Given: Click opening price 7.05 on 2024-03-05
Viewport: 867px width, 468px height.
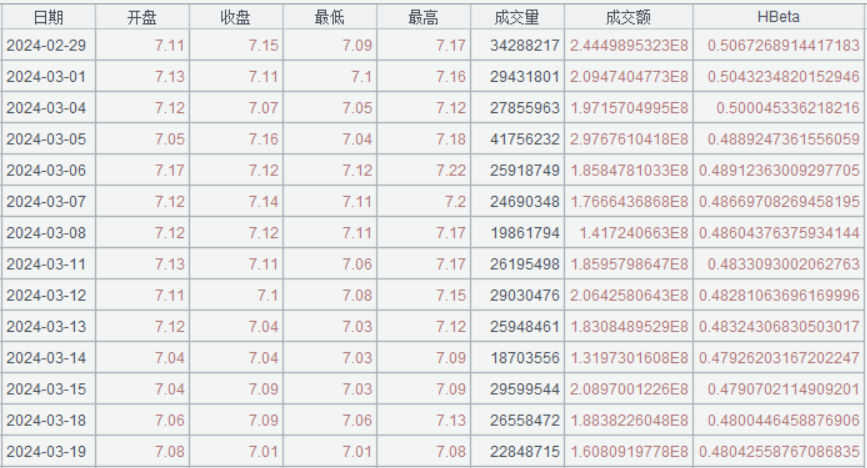Looking at the screenshot, I should click(x=169, y=139).
